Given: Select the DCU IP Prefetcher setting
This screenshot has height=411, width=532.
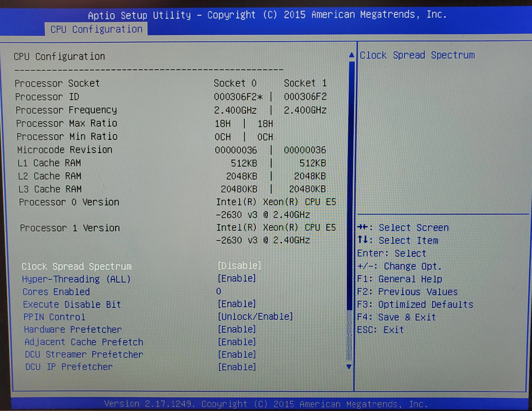Looking at the screenshot, I should (x=69, y=367).
